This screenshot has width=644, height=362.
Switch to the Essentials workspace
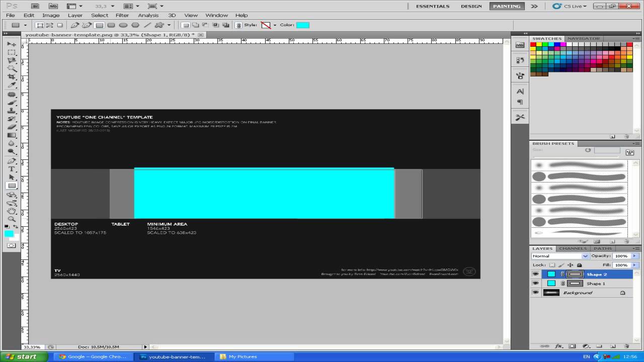[x=433, y=6]
